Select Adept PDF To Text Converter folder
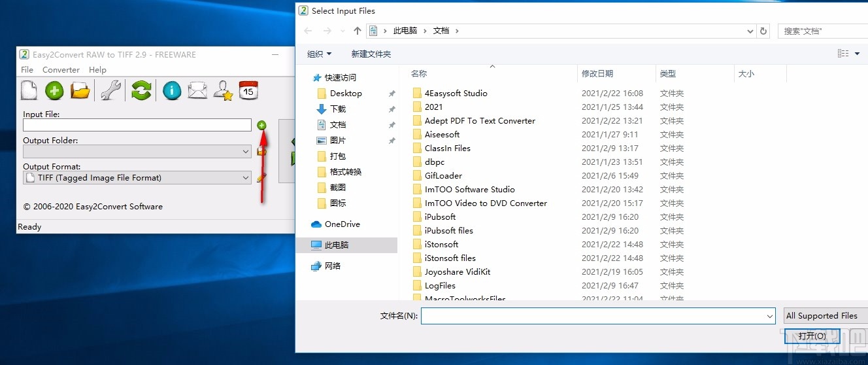868x365 pixels. [x=480, y=121]
